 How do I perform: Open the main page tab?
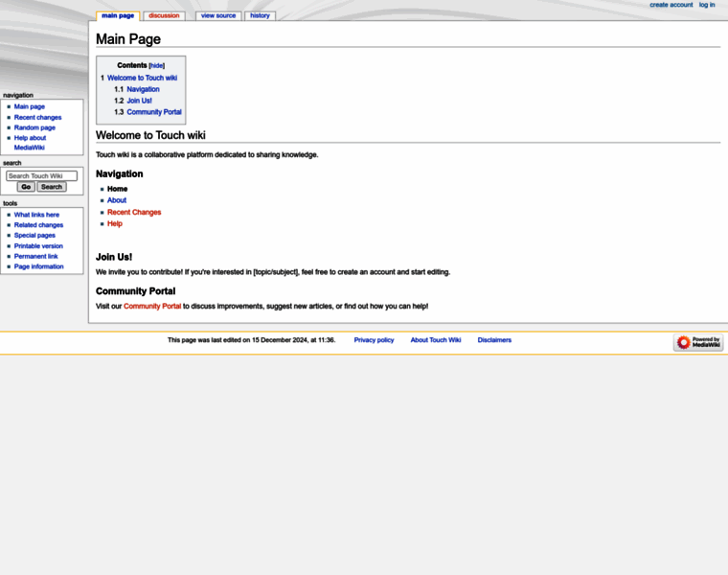pos(118,15)
